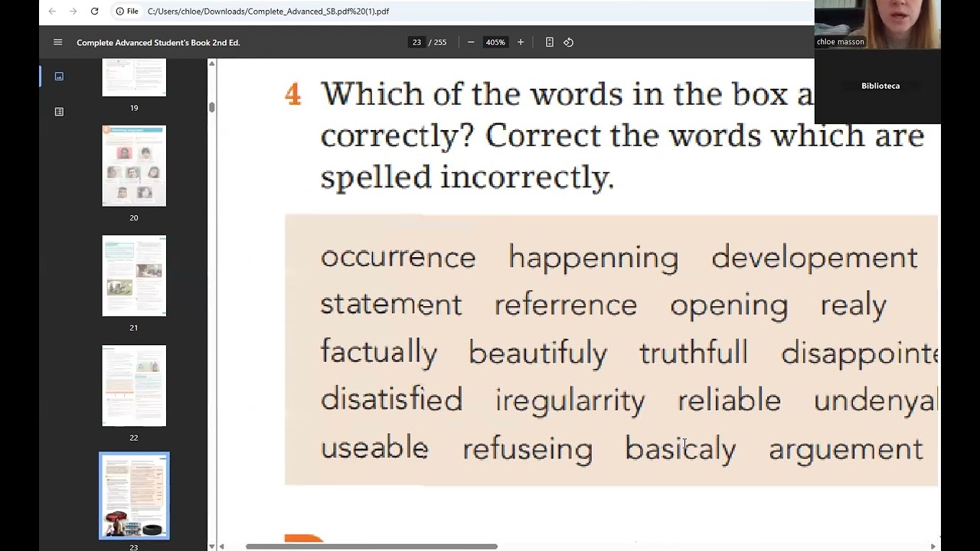This screenshot has height=551, width=980.
Task: Click the 'chloe masson' webcam video tile
Action: 877,24
